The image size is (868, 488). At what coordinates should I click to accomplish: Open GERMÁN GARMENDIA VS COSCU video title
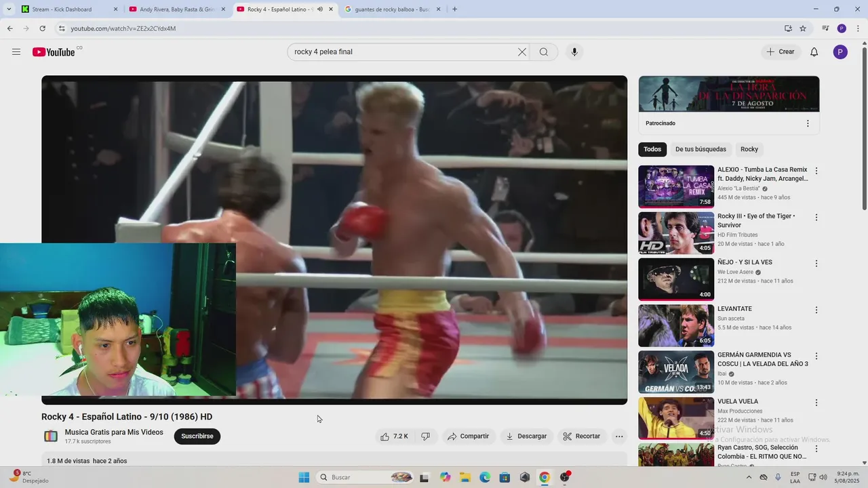pyautogui.click(x=763, y=359)
